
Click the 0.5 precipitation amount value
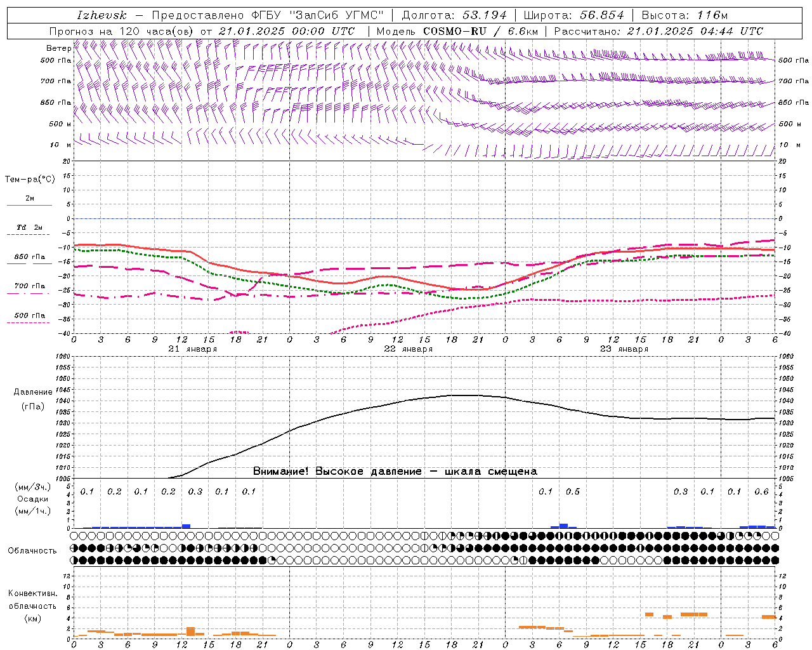click(x=572, y=491)
